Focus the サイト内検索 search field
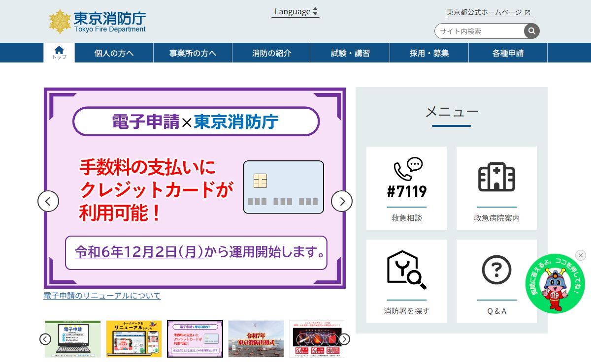This screenshot has height=364, width=591. [x=479, y=31]
